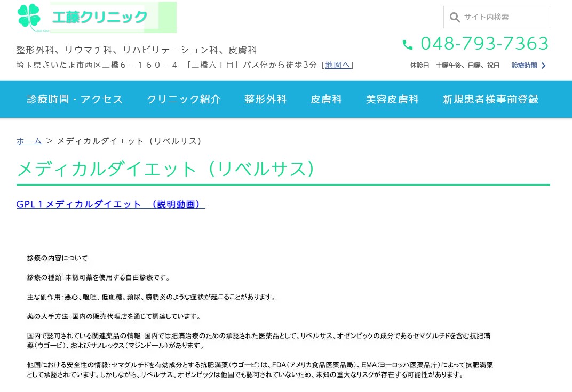
Task: Open the GPL1メディカルダイエット（説明動画）link
Action: click(110, 204)
